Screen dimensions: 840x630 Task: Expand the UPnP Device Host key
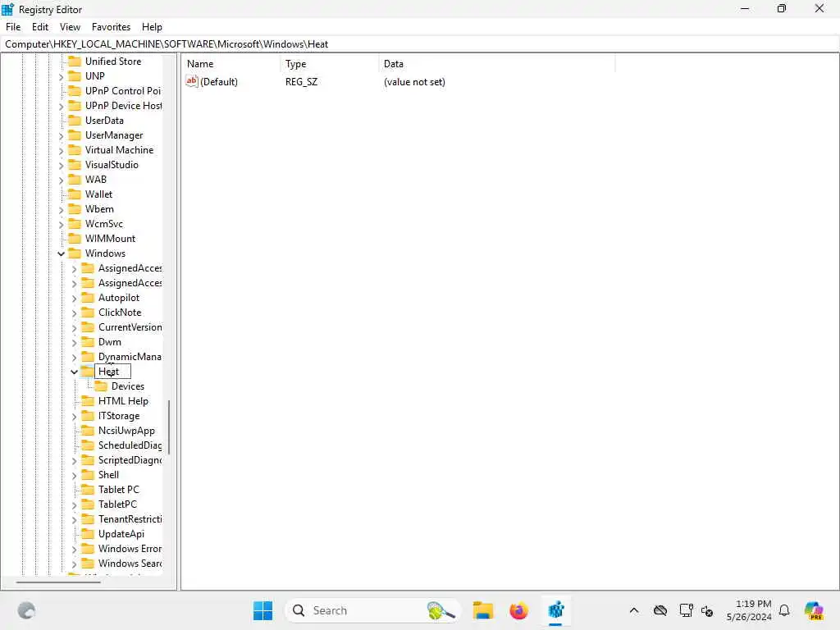click(x=61, y=106)
